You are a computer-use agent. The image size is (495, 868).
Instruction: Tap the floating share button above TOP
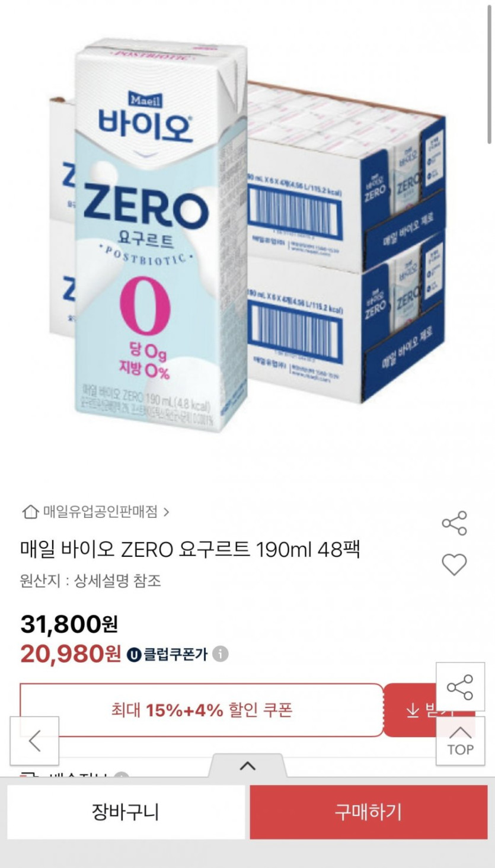pos(460,687)
